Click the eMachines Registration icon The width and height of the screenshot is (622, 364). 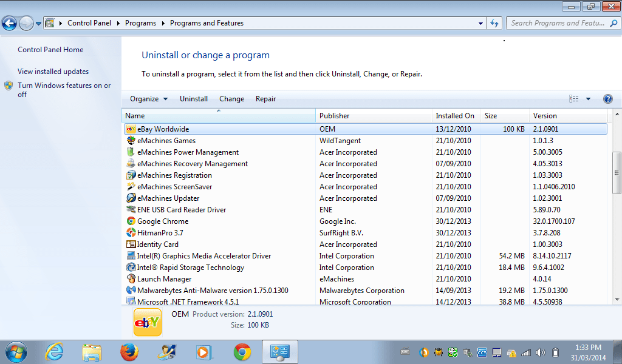131,175
